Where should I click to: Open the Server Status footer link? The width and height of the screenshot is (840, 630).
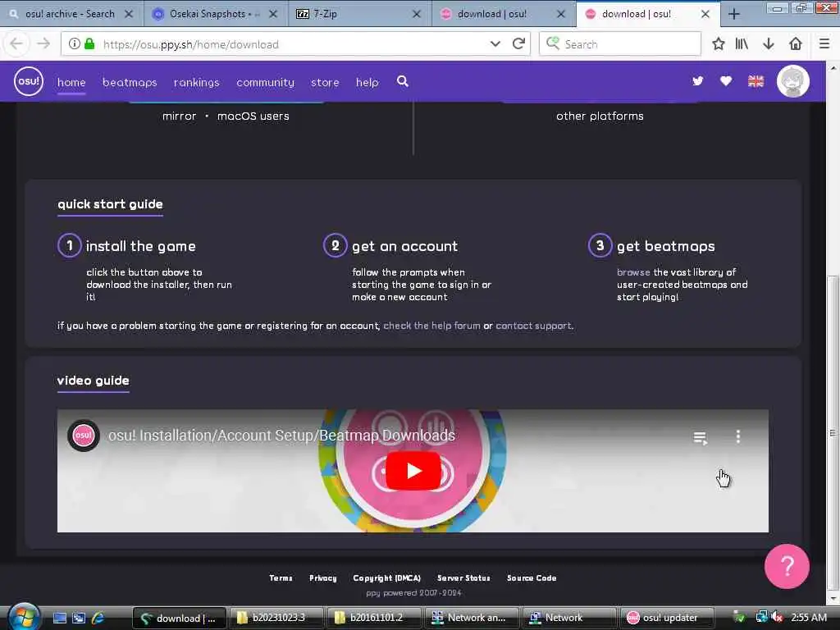[464, 578]
